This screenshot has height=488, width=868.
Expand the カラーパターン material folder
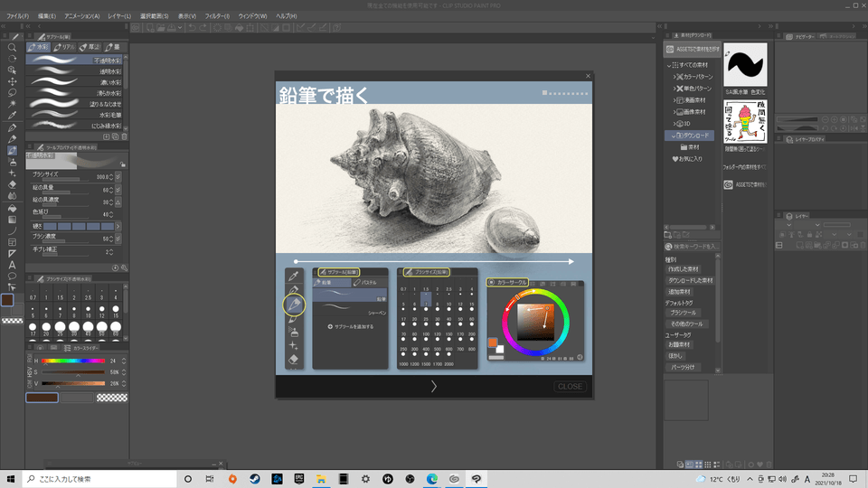click(x=675, y=77)
